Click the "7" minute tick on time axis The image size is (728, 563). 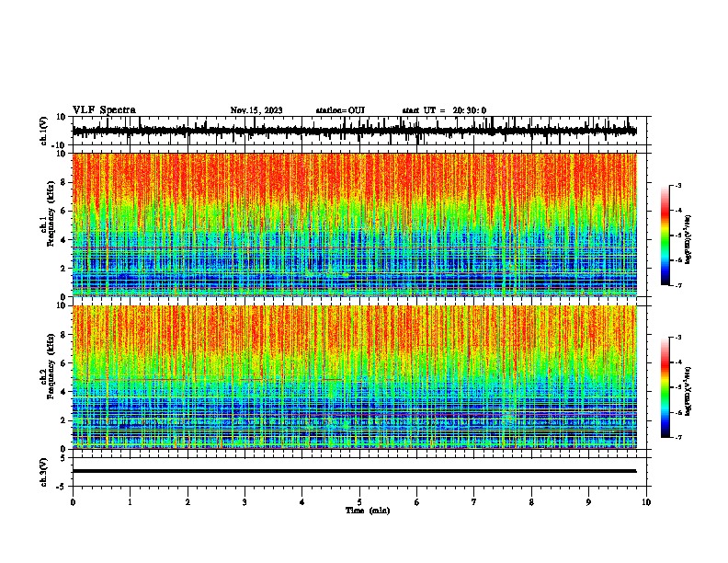click(x=474, y=502)
